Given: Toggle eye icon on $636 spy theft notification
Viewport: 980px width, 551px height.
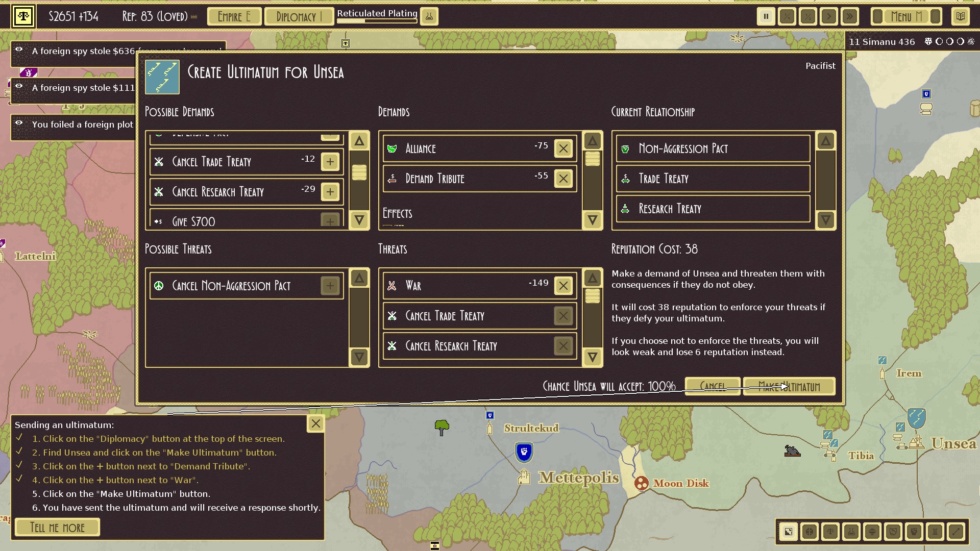Looking at the screenshot, I should pos(19,49).
